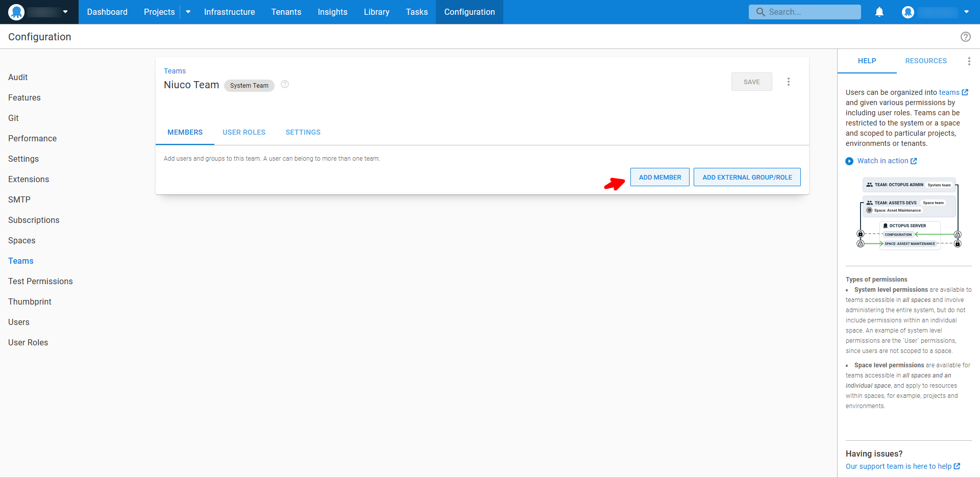Switch to the RESOURCES tab
Screen dimensions: 980x478
(x=926, y=61)
